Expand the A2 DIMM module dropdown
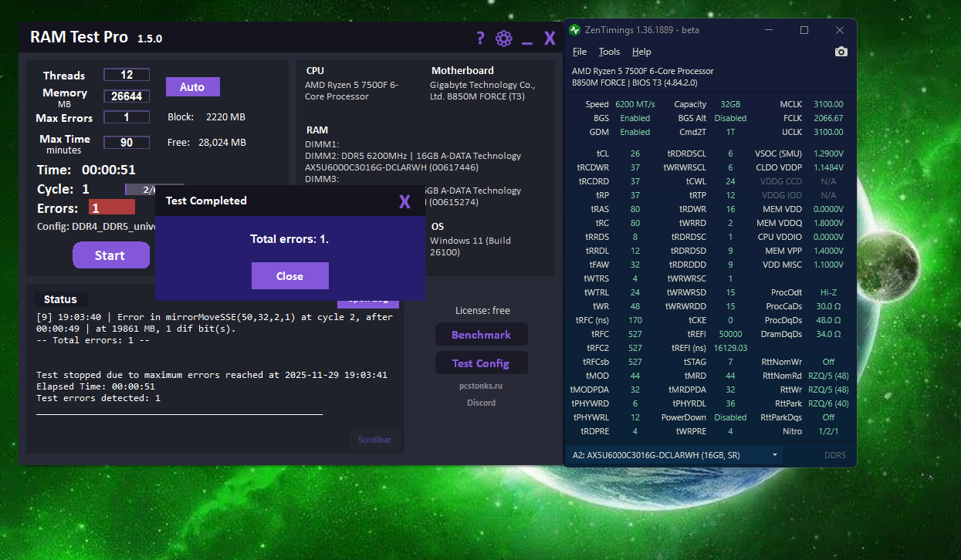This screenshot has height=560, width=961. [675, 455]
